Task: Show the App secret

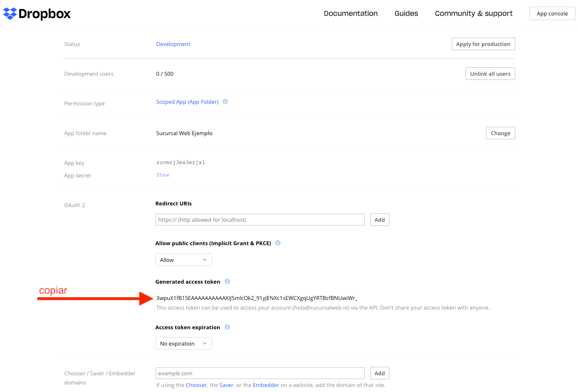Action: click(x=163, y=175)
